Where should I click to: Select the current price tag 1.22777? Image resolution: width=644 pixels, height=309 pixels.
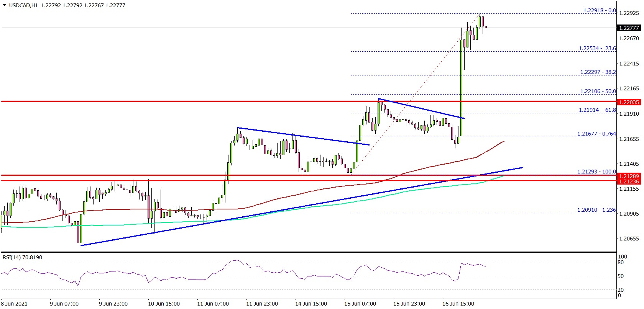click(629, 28)
